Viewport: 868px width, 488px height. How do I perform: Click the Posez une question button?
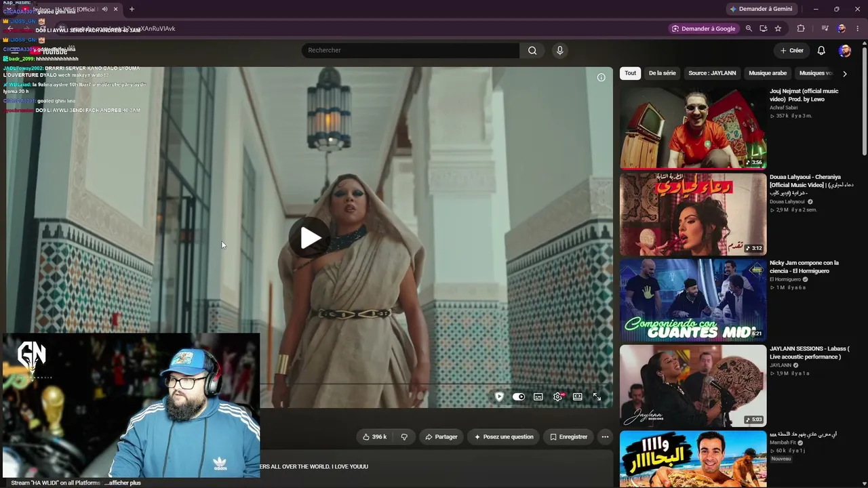pos(504,437)
